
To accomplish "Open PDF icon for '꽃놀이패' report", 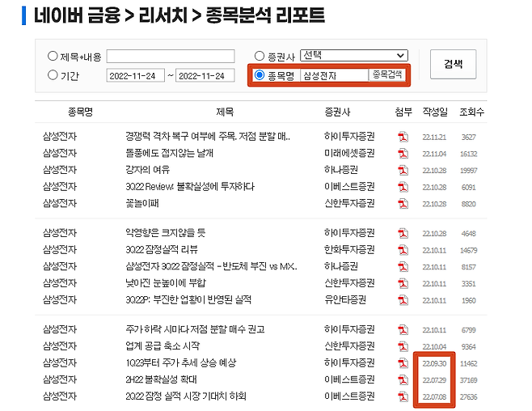I will coord(403,203).
